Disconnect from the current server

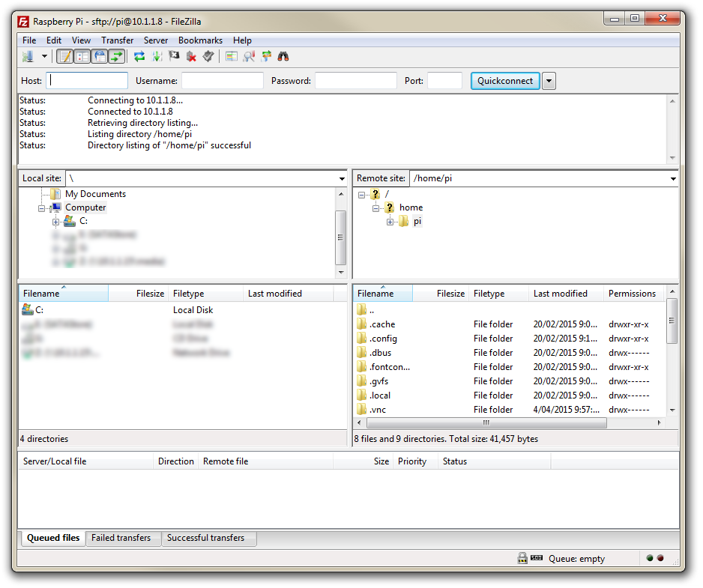click(191, 56)
